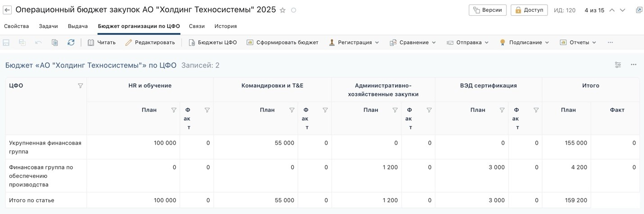The image size is (644, 214).
Task: Open table settings sliders icon
Action: (618, 65)
